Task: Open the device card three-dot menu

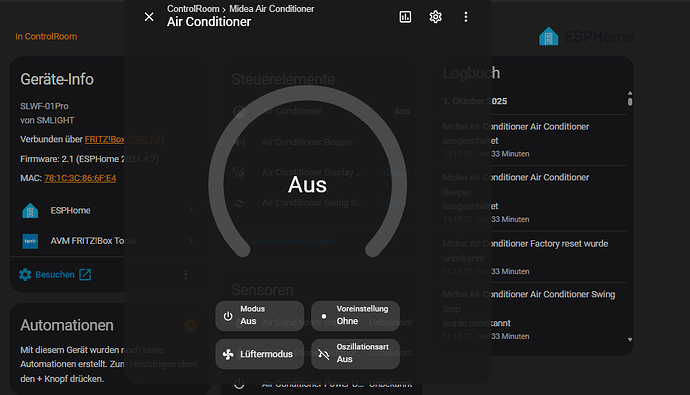Action: 186,274
